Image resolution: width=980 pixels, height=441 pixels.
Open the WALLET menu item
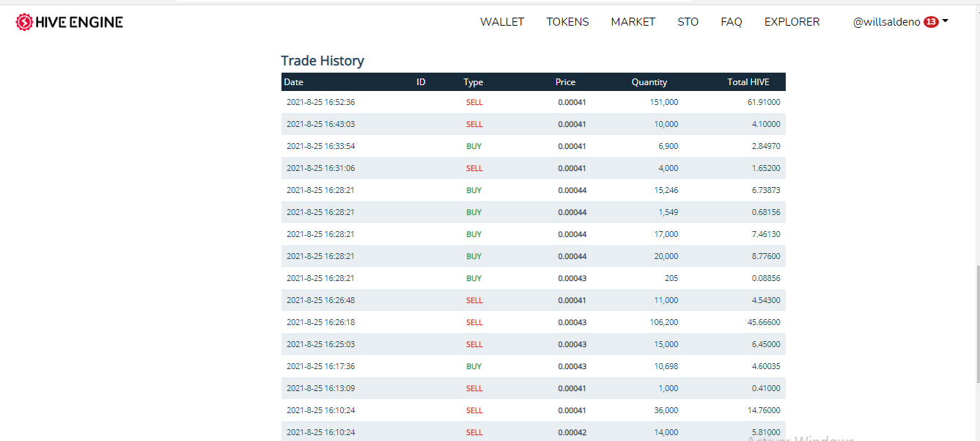[x=502, y=22]
